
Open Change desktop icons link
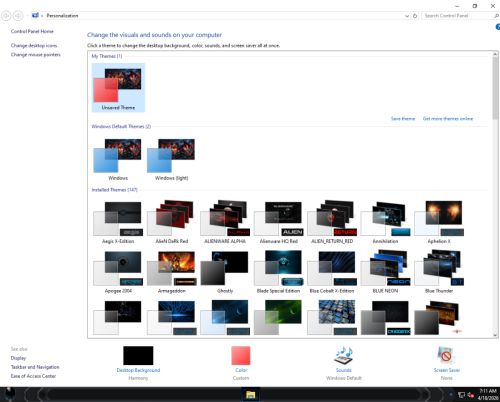click(x=34, y=46)
